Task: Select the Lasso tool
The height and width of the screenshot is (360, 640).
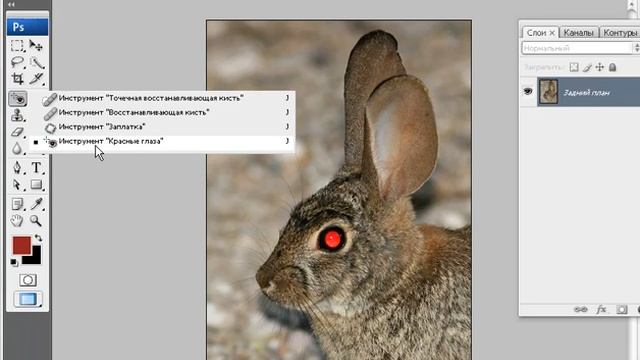Action: (x=17, y=62)
